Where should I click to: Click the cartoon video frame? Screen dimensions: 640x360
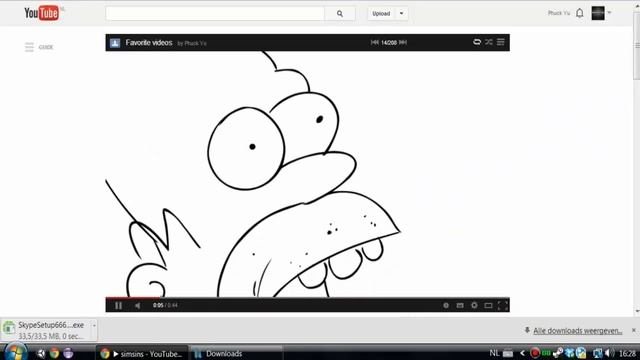(307, 174)
